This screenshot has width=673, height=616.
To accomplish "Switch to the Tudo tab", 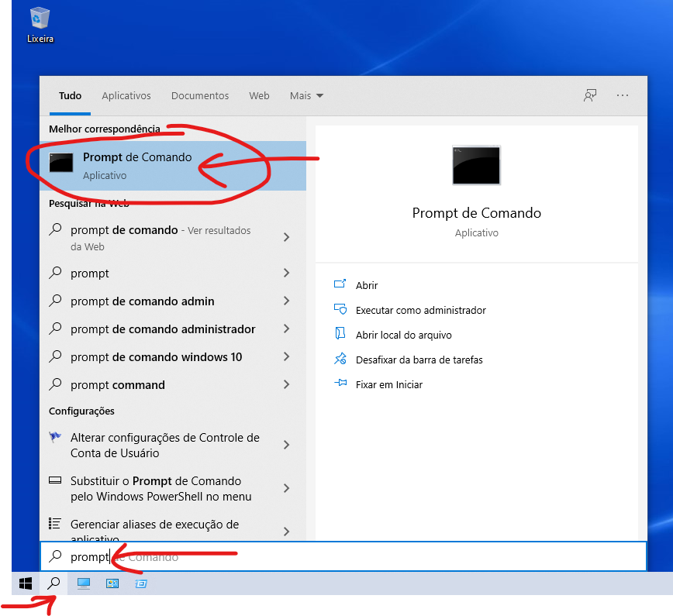I will pyautogui.click(x=70, y=95).
